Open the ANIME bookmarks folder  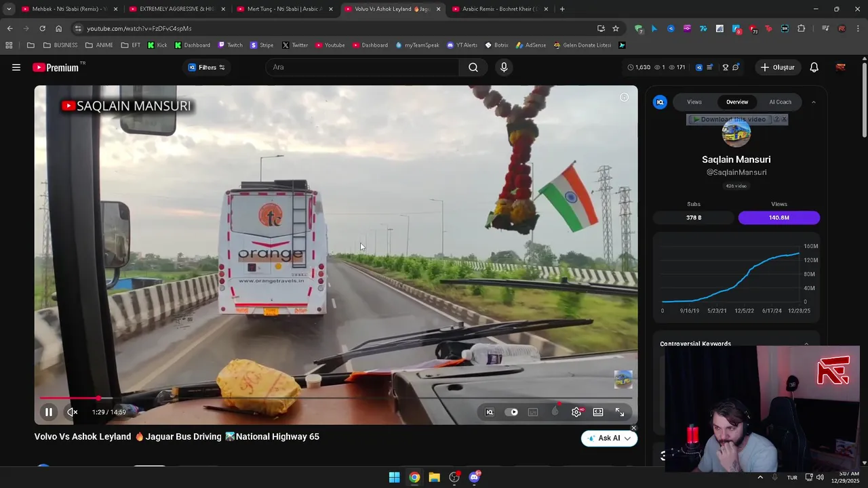99,45
